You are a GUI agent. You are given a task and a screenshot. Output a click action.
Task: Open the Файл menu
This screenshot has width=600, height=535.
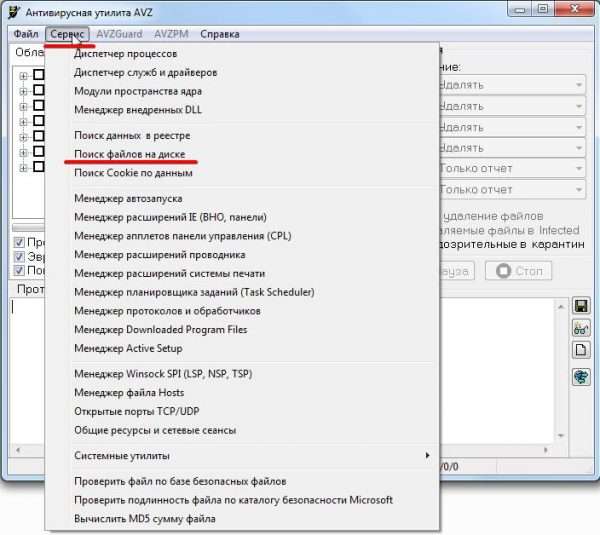(x=26, y=34)
